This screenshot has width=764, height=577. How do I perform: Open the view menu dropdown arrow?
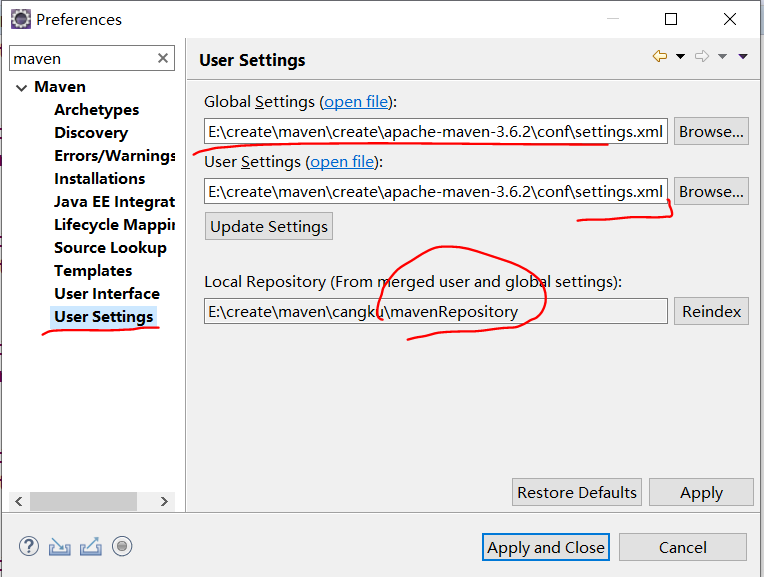pos(743,57)
